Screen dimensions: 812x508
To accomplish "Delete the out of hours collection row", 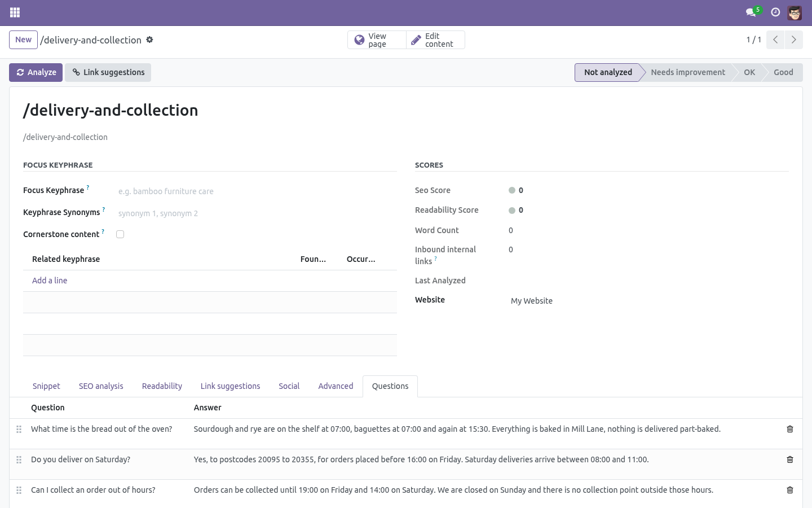I will point(790,490).
